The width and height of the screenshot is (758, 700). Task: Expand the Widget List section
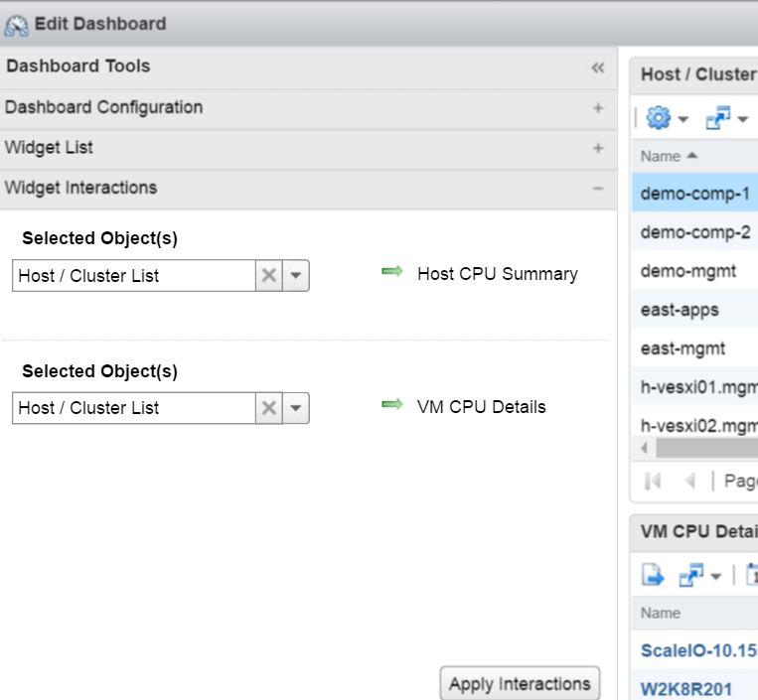pos(597,148)
